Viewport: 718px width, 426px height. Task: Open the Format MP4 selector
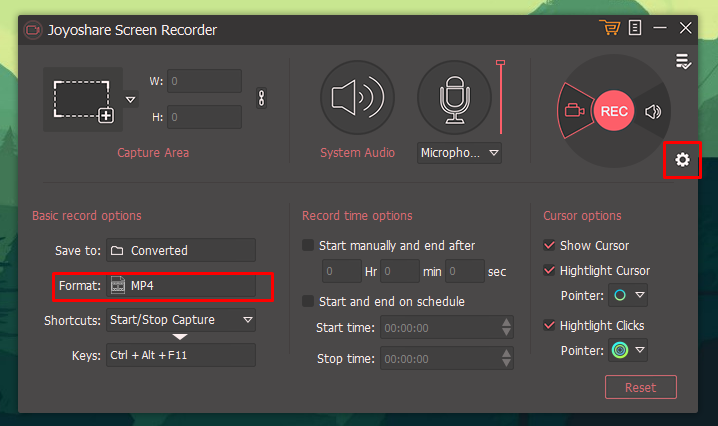point(181,285)
